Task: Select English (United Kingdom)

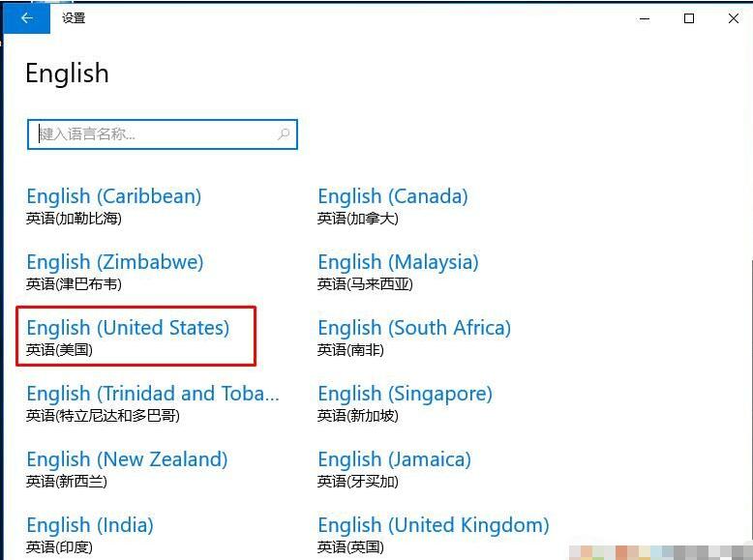Action: (x=433, y=525)
